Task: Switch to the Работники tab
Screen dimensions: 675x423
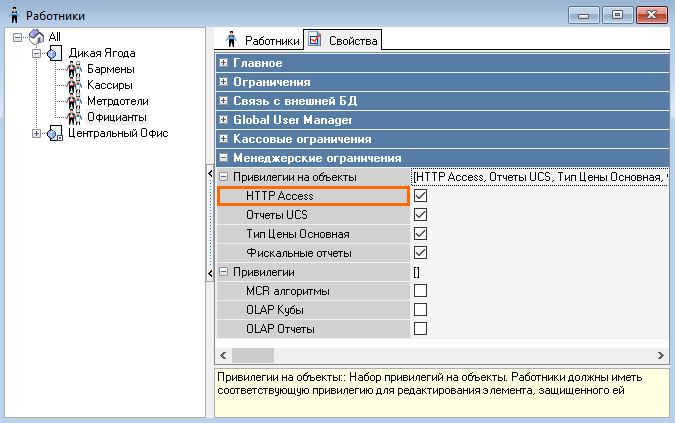Action: pos(262,41)
